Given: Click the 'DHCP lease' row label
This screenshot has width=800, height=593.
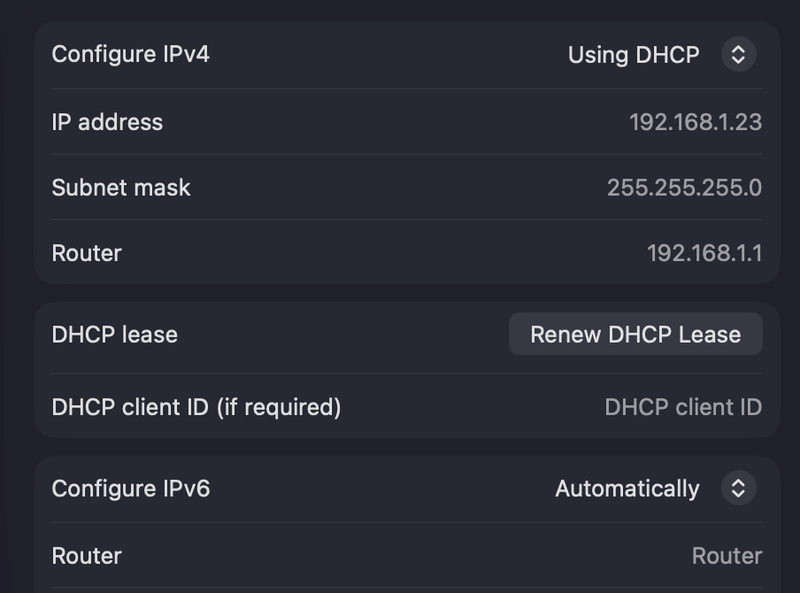Looking at the screenshot, I should [115, 334].
